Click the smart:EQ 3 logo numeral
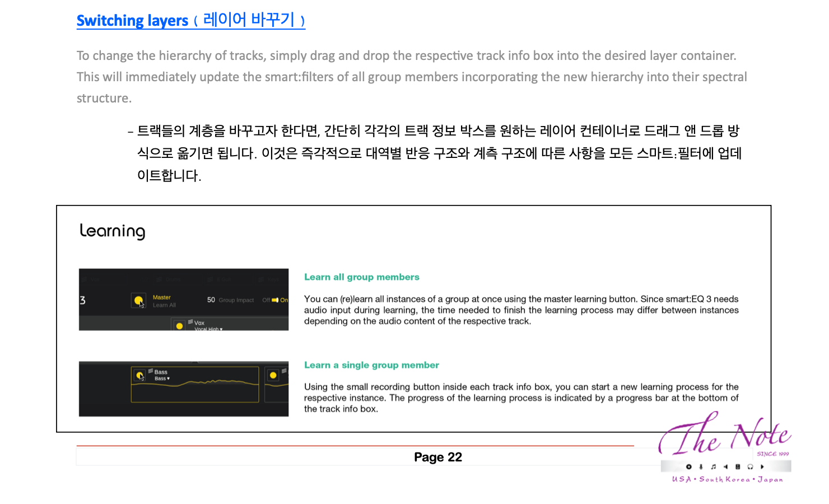This screenshot has width=829, height=504. (x=82, y=300)
